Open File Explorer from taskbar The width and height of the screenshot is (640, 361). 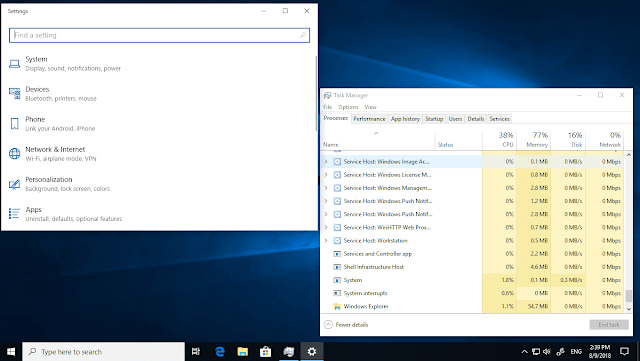pos(243,352)
